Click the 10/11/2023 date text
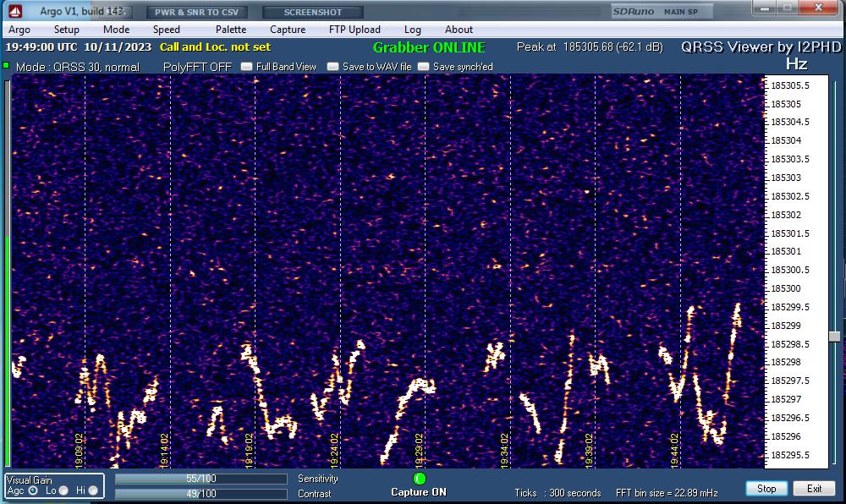 coord(118,47)
